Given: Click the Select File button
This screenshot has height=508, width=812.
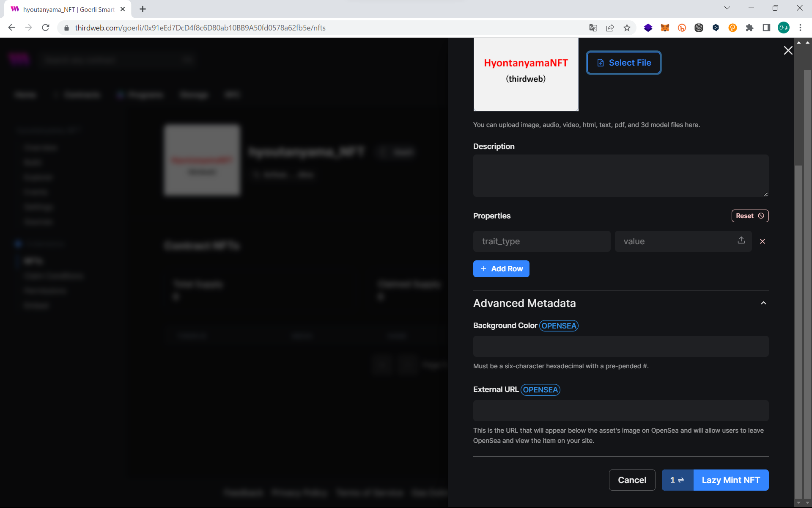Looking at the screenshot, I should [623, 63].
